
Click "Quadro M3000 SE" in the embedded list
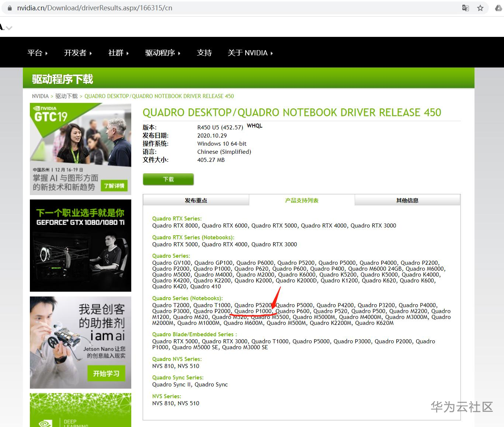pos(245,347)
